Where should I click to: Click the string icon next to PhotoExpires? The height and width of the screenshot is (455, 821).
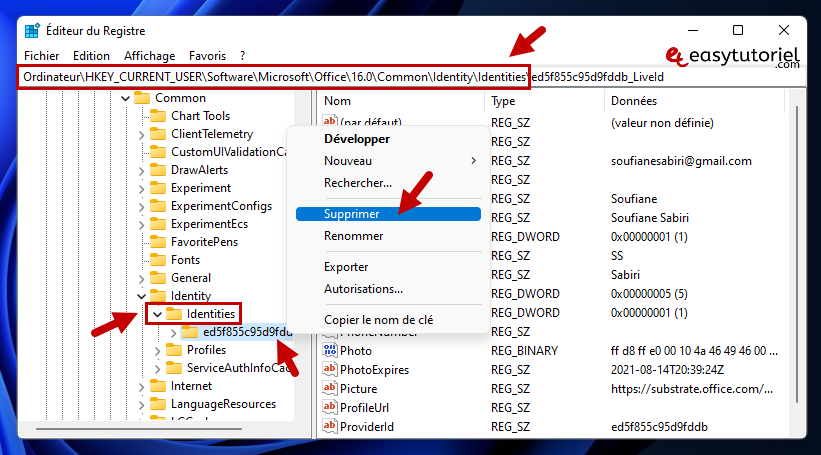click(330, 369)
